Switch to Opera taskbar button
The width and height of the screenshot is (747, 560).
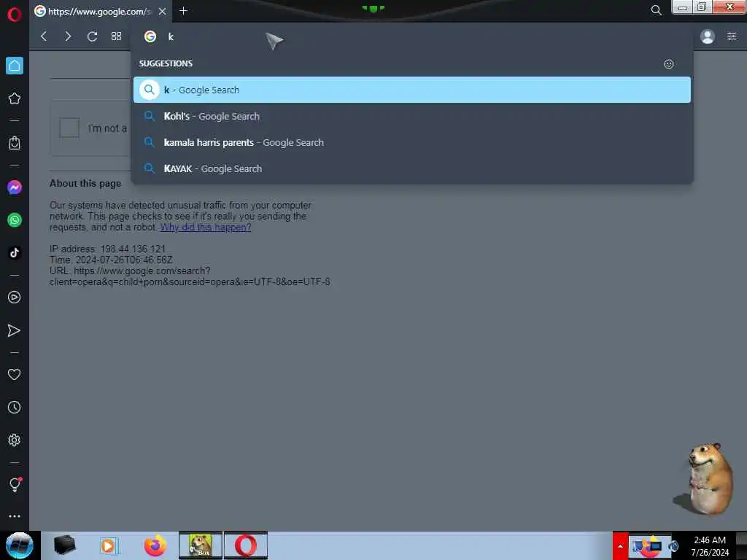pos(246,545)
